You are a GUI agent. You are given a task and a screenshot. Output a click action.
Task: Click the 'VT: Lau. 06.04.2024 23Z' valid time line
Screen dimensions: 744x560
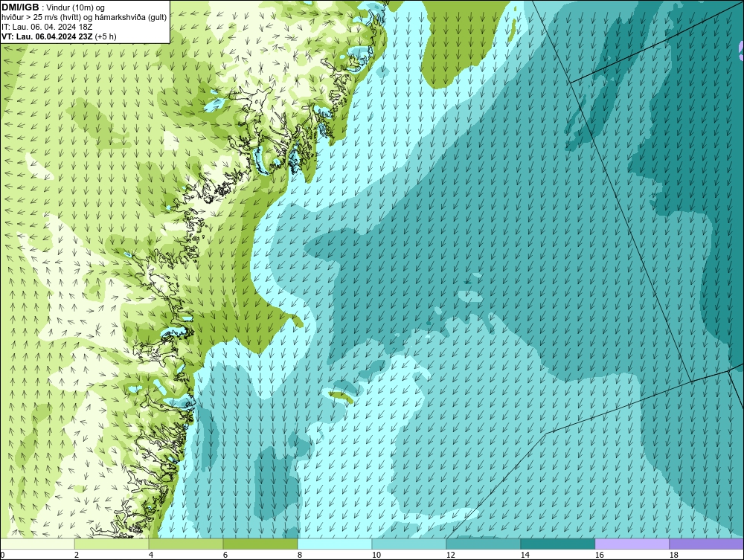[48, 36]
